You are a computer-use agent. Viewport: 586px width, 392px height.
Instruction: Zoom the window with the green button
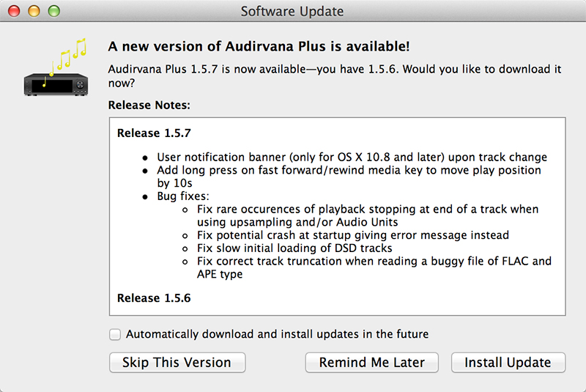click(53, 11)
